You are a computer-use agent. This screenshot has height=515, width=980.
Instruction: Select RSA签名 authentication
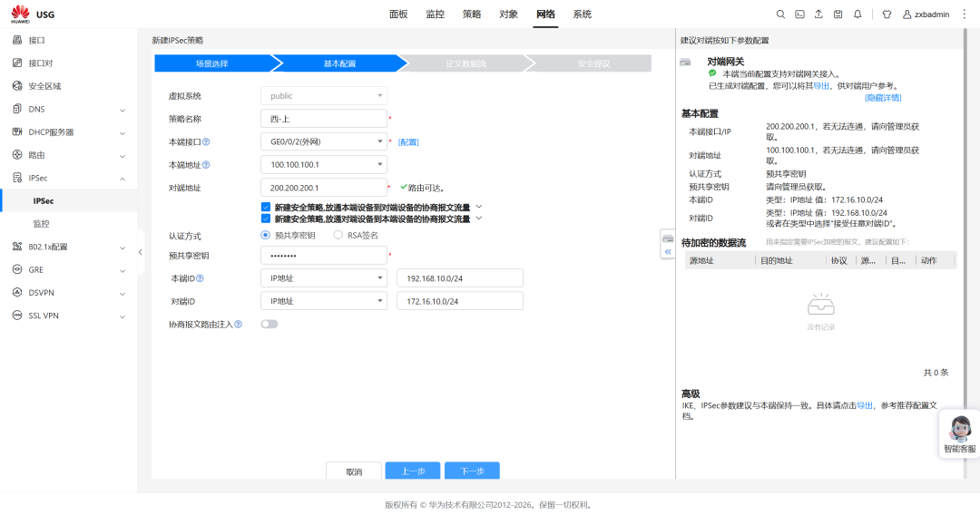pyautogui.click(x=338, y=236)
